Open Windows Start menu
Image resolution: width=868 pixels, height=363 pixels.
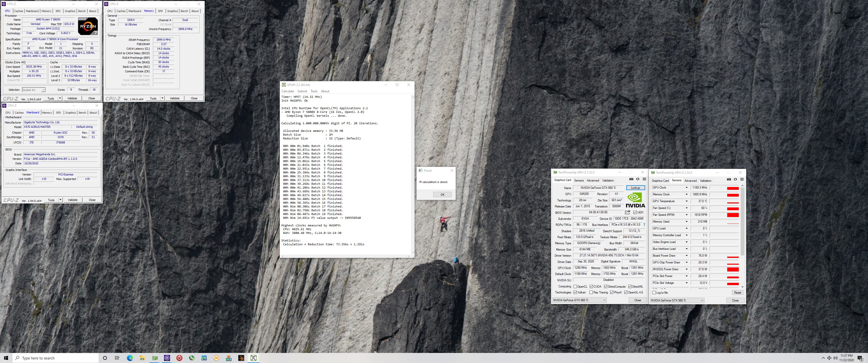pyautogui.click(x=6, y=358)
